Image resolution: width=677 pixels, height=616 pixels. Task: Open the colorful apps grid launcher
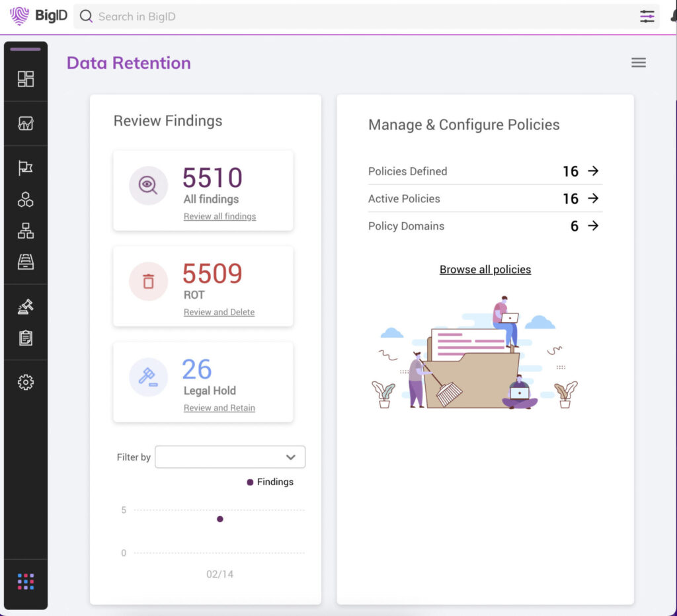coord(26,582)
